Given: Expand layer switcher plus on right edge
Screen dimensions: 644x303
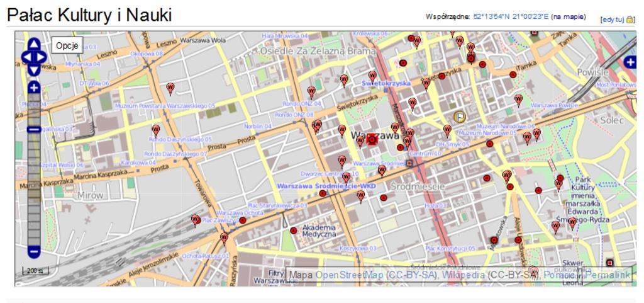Looking at the screenshot, I should (630, 62).
